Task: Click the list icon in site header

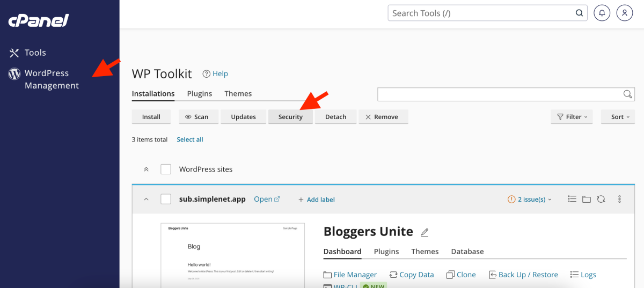Action: (x=572, y=199)
